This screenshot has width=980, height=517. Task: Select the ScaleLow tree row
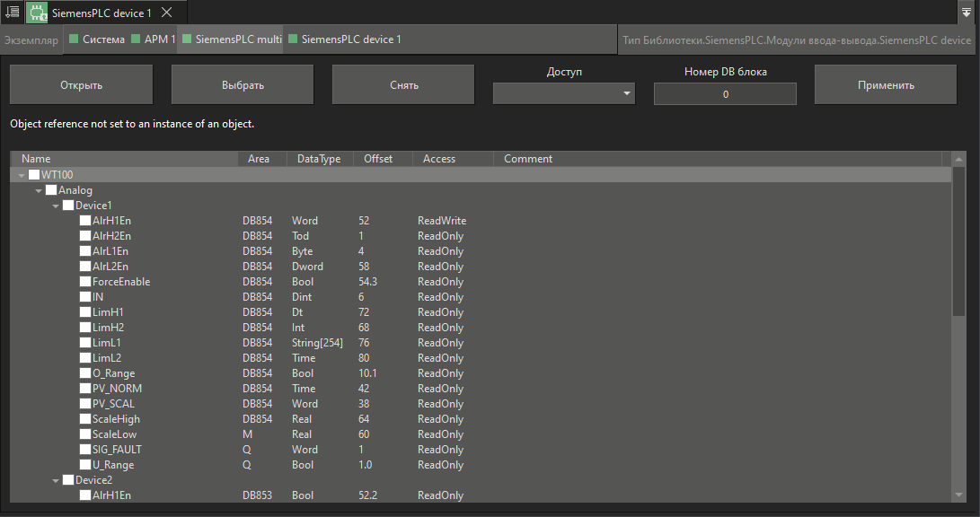click(481, 434)
